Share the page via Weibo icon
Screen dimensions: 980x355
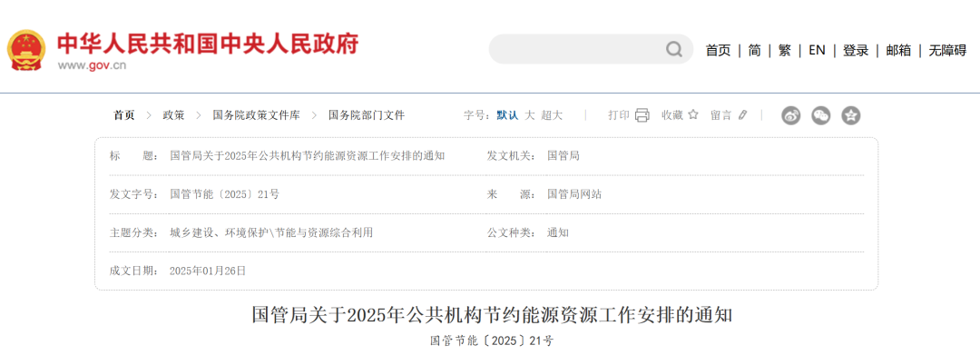(790, 115)
